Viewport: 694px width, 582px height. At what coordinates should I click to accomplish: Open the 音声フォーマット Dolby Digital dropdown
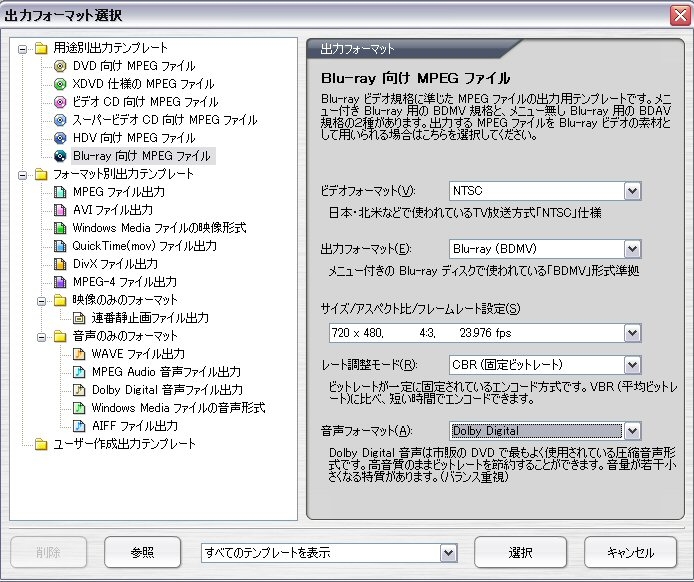[632, 431]
